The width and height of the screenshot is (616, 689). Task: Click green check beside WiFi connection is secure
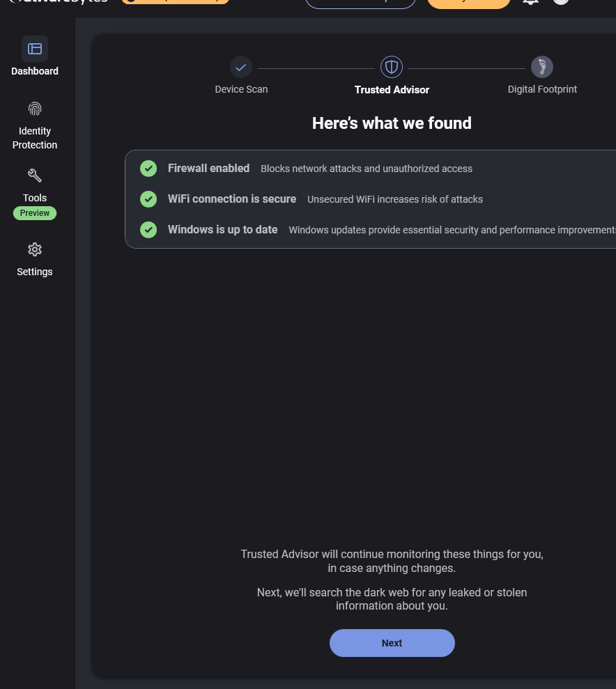148,199
